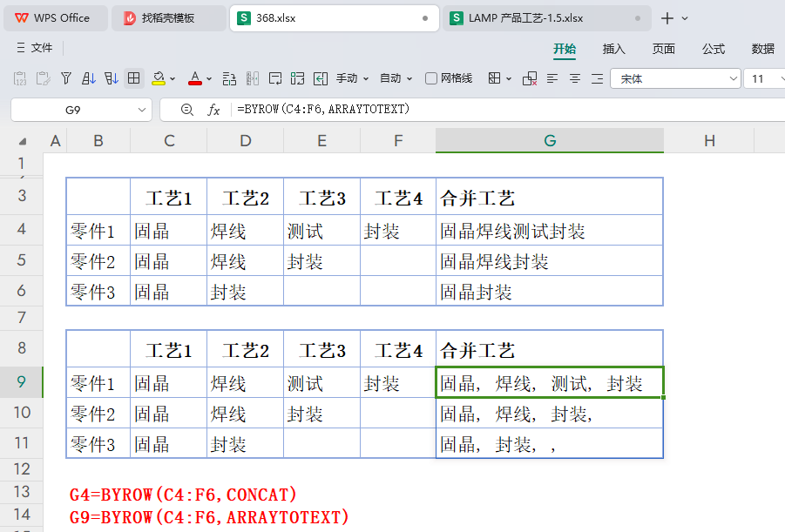The height and width of the screenshot is (532, 785).
Task: Click the wrap text icon
Action: pyautogui.click(x=274, y=78)
